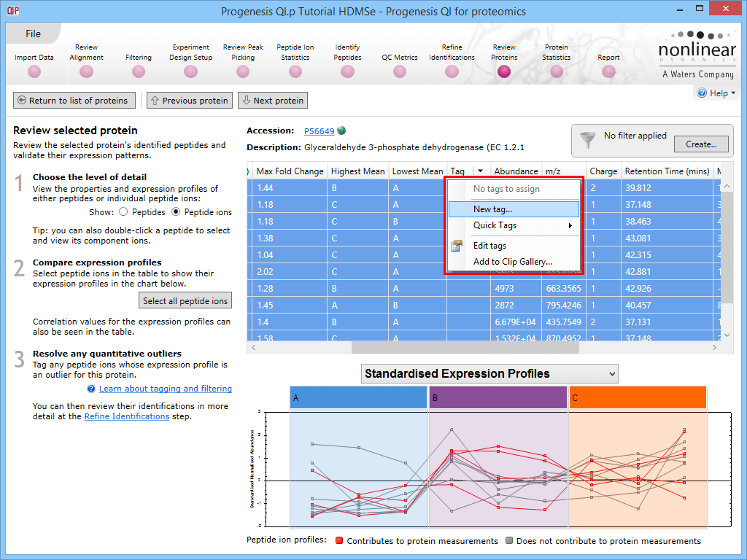Go to Import Data workflow step circle
Screen dimensions: 747x560
click(34, 72)
